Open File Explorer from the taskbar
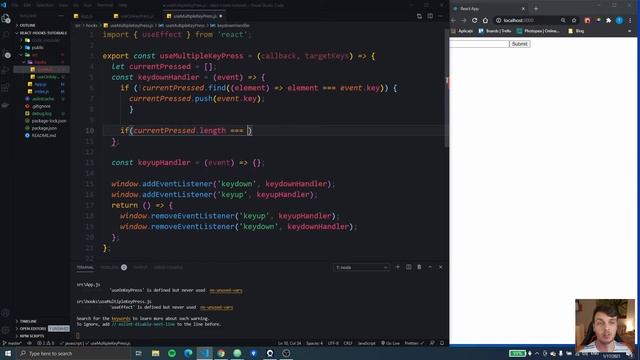The image size is (640, 360). (156, 353)
